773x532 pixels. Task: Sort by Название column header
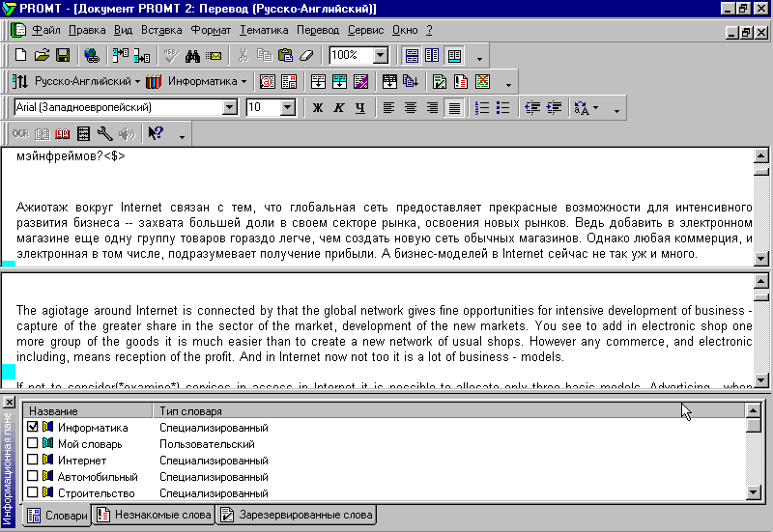pos(88,410)
